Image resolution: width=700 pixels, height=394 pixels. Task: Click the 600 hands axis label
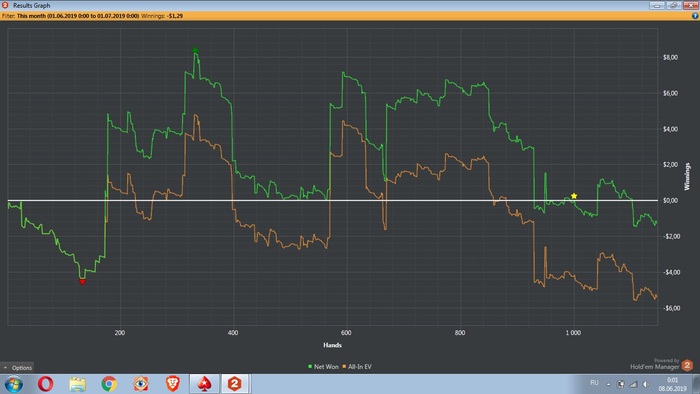click(x=346, y=332)
